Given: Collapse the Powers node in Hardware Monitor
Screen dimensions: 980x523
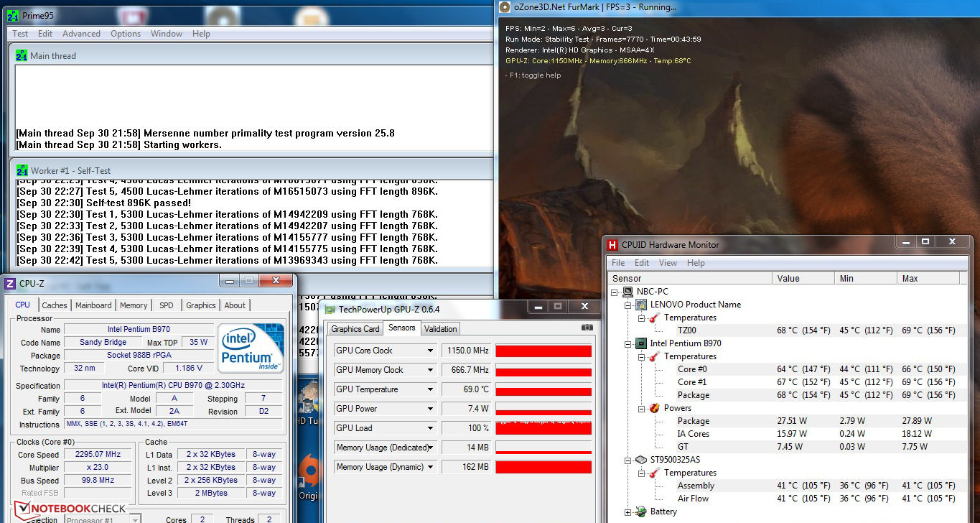Looking at the screenshot, I should coord(641,409).
